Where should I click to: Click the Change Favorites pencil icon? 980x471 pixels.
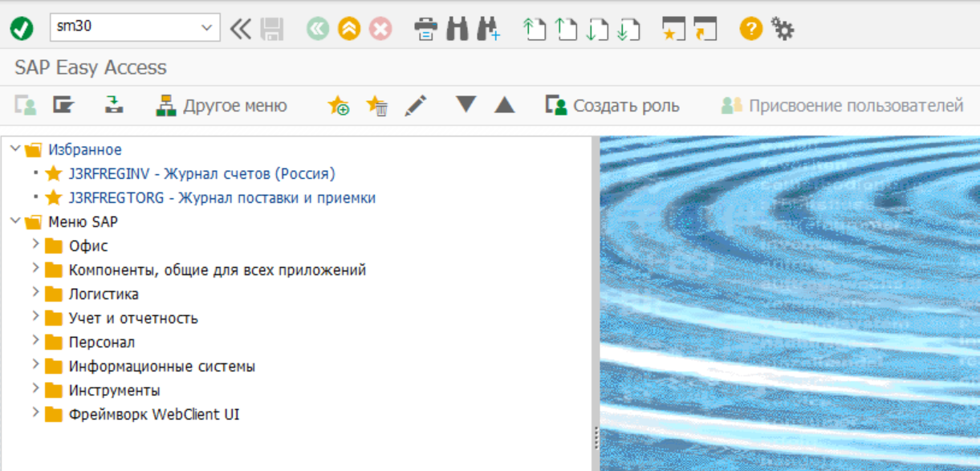(415, 106)
